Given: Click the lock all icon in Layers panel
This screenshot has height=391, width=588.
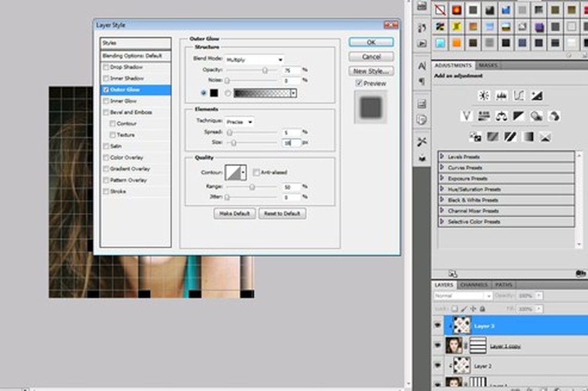Looking at the screenshot, I should (482, 309).
